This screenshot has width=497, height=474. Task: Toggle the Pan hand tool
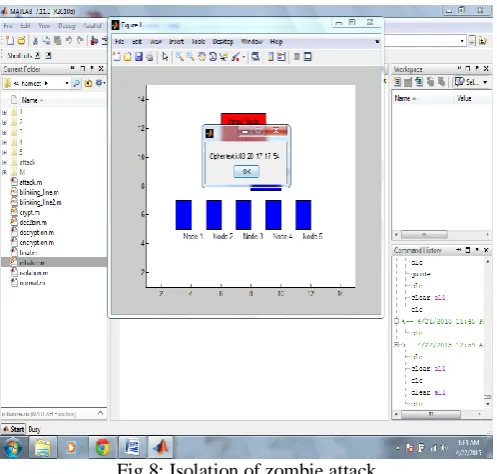point(202,57)
